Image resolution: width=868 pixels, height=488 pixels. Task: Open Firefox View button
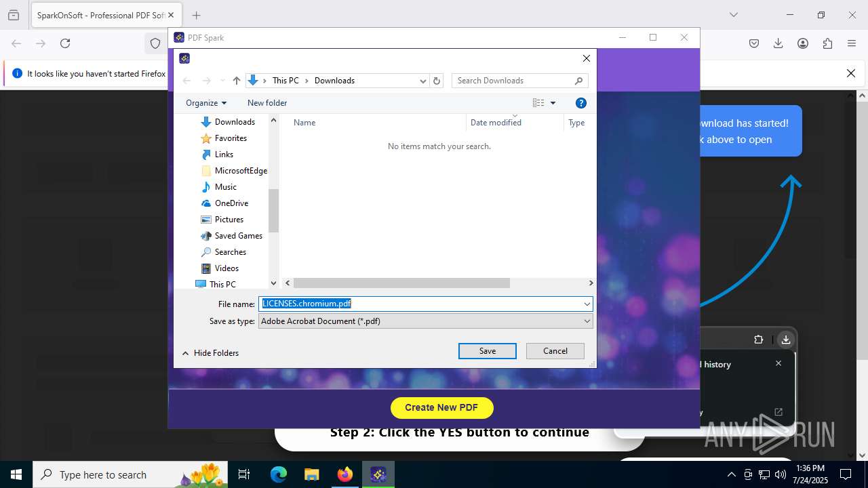pyautogui.click(x=14, y=15)
